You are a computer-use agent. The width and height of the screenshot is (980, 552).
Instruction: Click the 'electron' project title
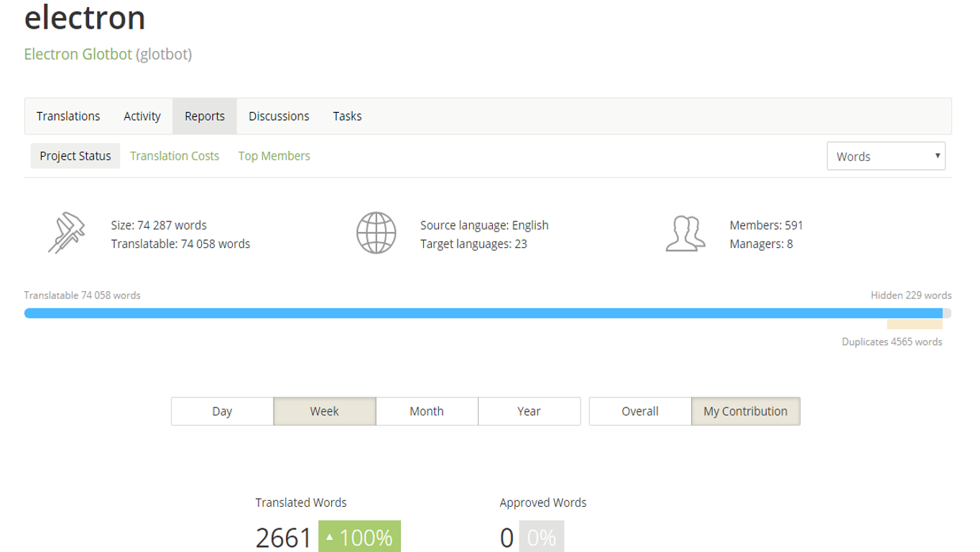85,17
